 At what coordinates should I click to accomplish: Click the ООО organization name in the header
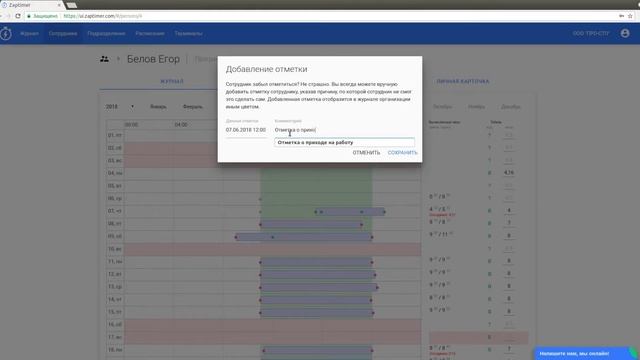591,33
